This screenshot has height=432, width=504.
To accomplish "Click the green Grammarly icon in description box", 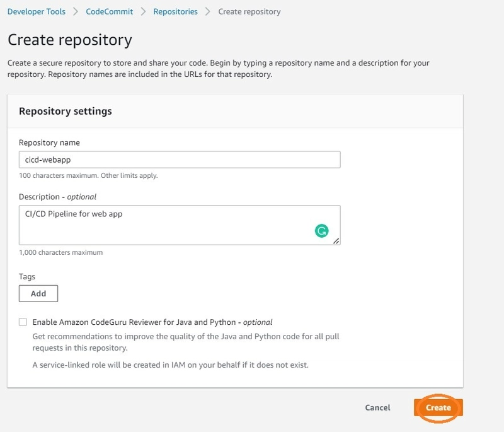I will click(321, 231).
